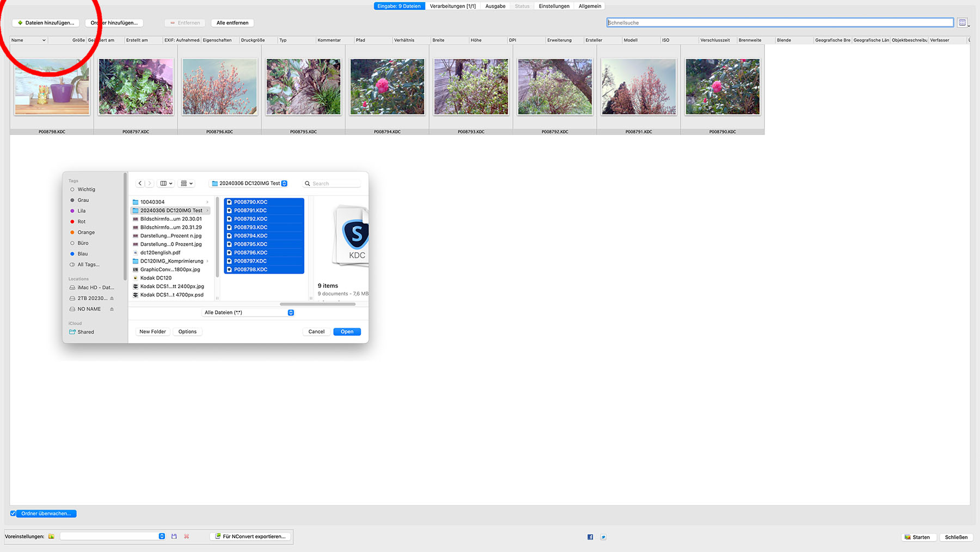Eject the 2TB 20230... volume
980x552 pixels.
(x=112, y=299)
